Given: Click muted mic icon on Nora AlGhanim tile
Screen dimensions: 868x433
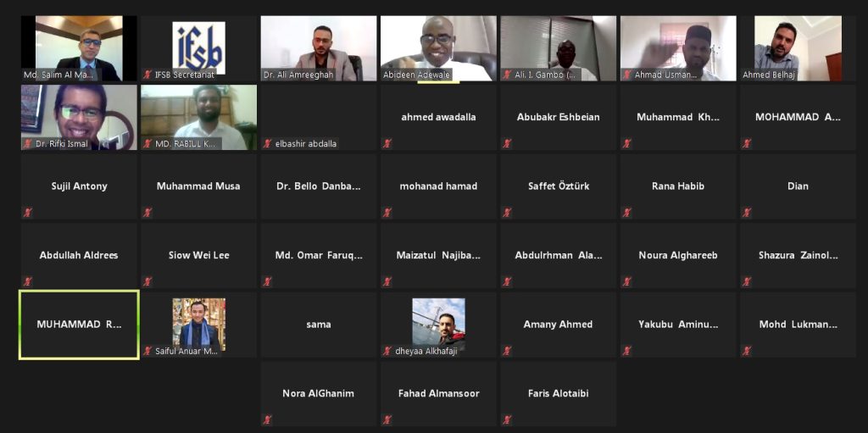Looking at the screenshot, I should coord(267,419).
